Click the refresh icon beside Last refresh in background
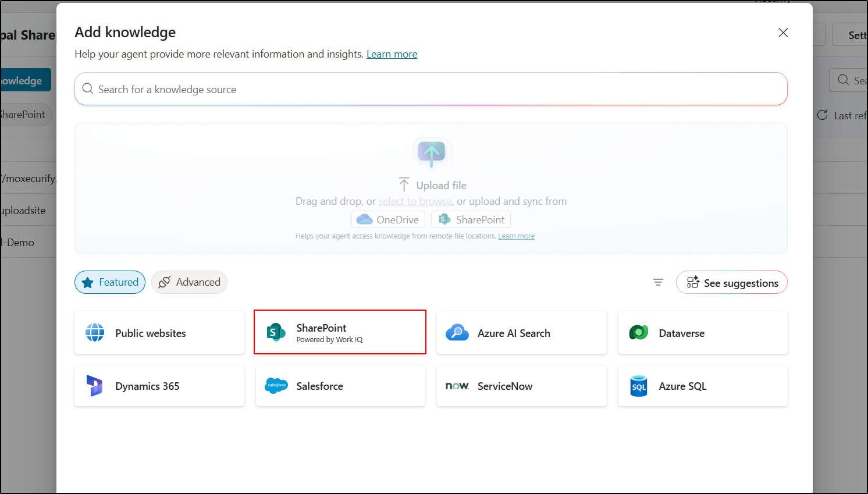 coord(822,115)
